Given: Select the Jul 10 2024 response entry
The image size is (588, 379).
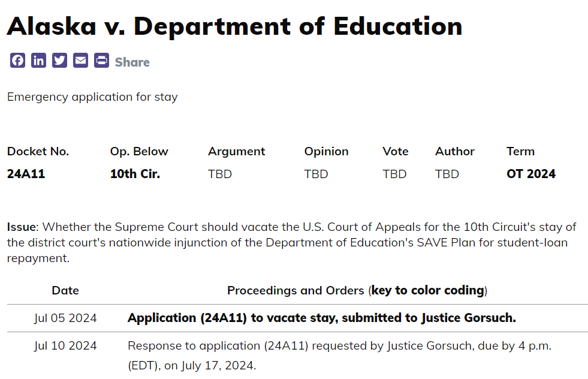Looking at the screenshot, I should (339, 356).
